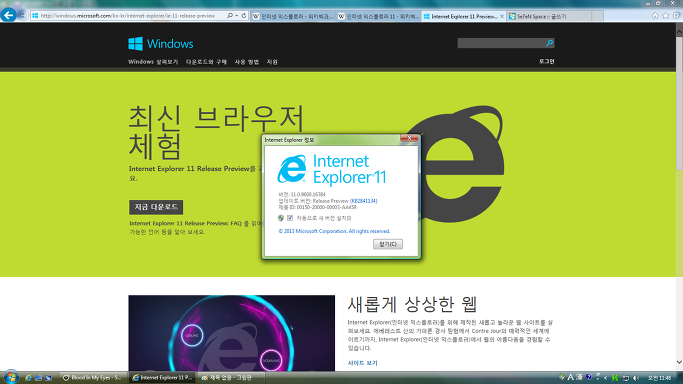Image resolution: width=683 pixels, height=384 pixels.
Task: Click the '로그인' sign-in link
Action: 546,61
